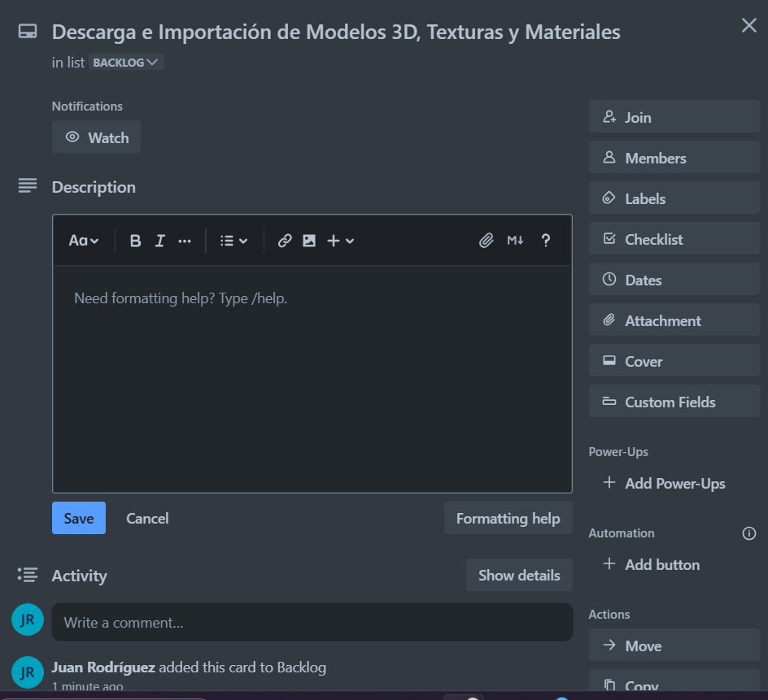Click the card title to edit it
This screenshot has width=768, height=700.
coord(336,33)
